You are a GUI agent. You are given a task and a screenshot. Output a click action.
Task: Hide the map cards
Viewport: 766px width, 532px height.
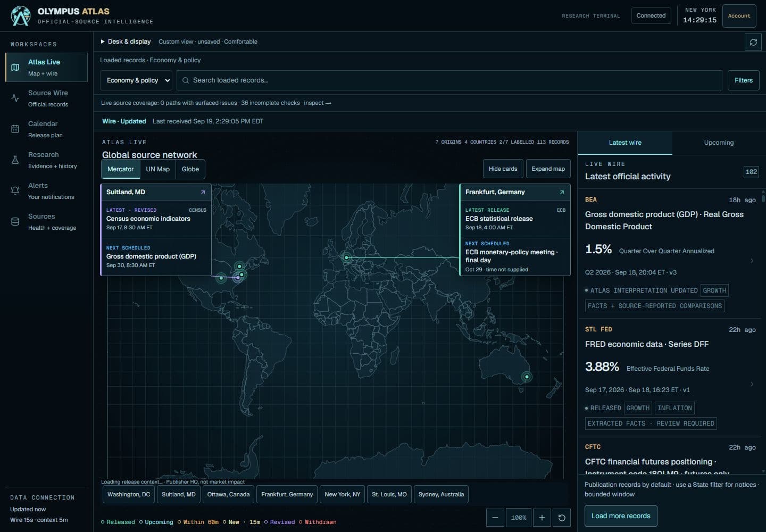(x=503, y=169)
